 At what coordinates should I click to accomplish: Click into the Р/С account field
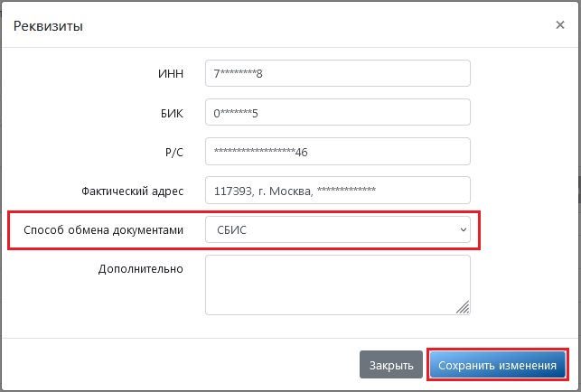click(x=338, y=152)
